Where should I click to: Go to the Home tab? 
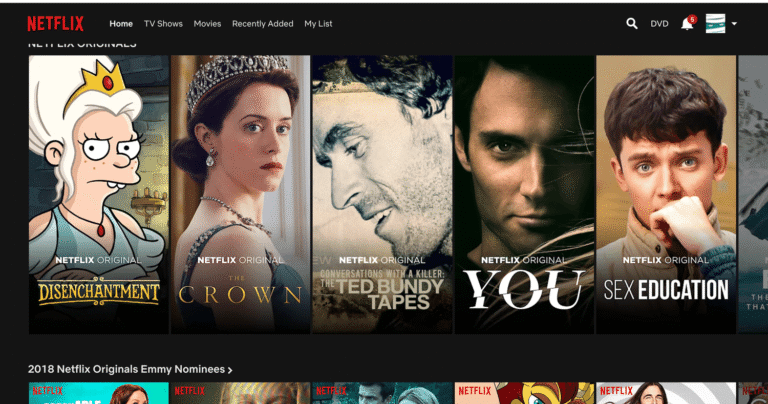[121, 24]
